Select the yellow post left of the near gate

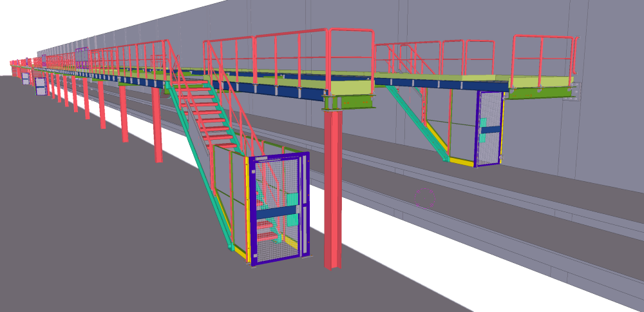pos(248,208)
